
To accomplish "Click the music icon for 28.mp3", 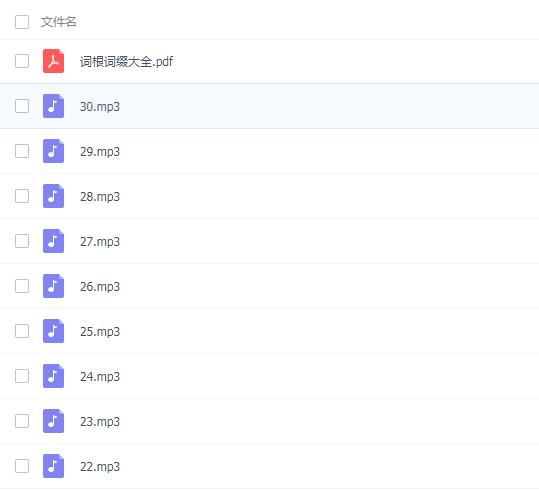I will [x=53, y=196].
